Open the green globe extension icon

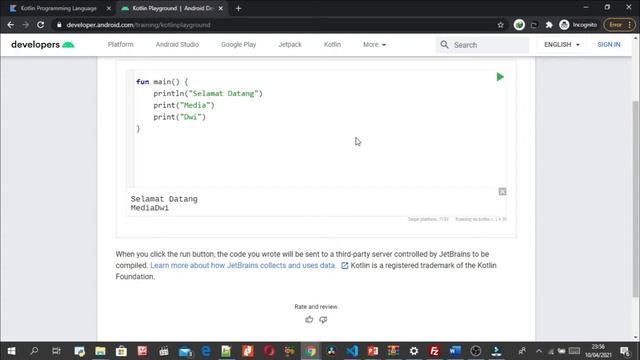pyautogui.click(x=519, y=25)
